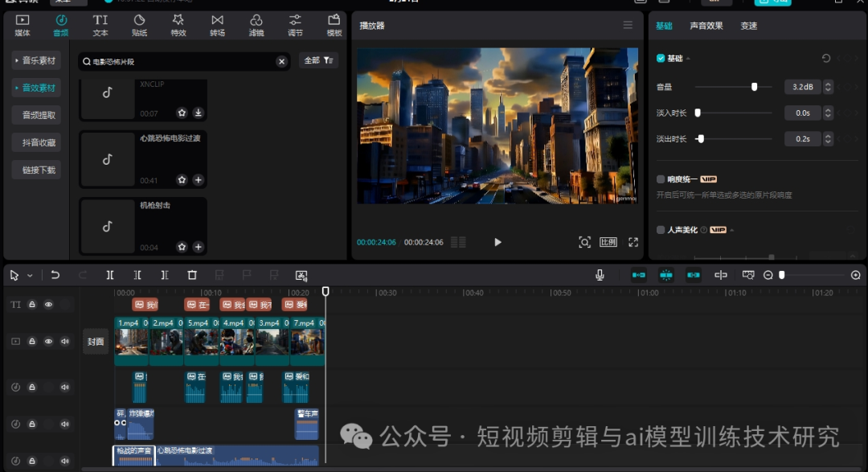The height and width of the screenshot is (472, 868).
Task: Favorite the 心跳恐怖电影过渡 sound effect
Action: pos(182,180)
